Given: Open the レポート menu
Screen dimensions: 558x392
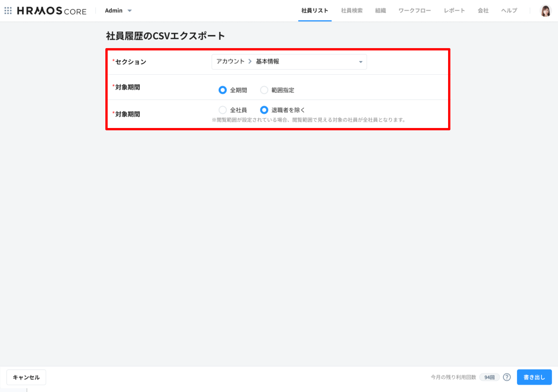Looking at the screenshot, I should click(x=454, y=11).
